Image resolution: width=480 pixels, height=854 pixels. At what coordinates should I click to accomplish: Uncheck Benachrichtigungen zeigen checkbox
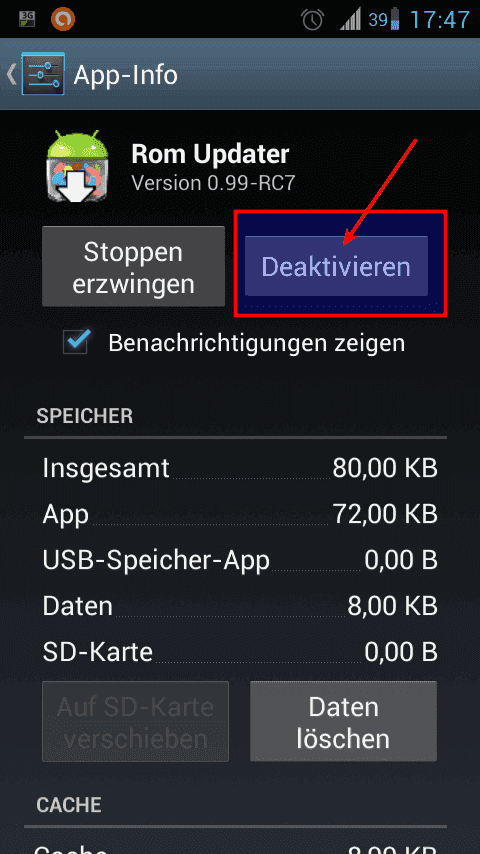(76, 342)
